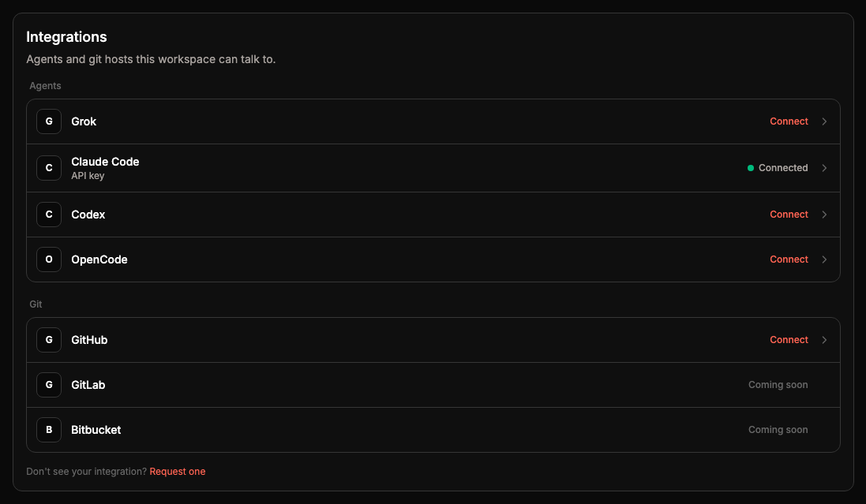
Task: Open the Request one link
Action: tap(178, 472)
